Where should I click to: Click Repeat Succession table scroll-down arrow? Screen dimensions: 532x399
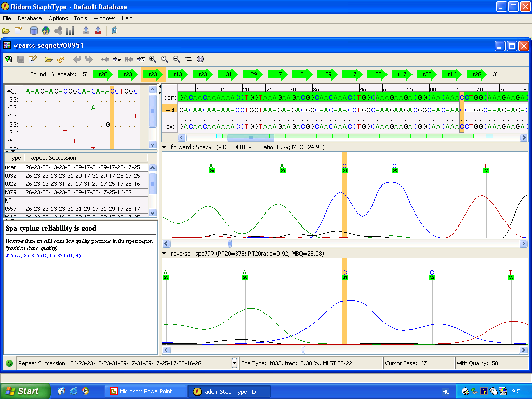(152, 212)
